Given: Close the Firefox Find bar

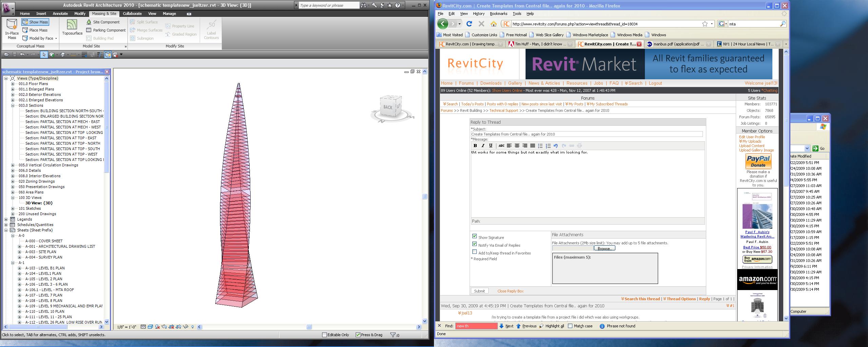Looking at the screenshot, I should (439, 326).
